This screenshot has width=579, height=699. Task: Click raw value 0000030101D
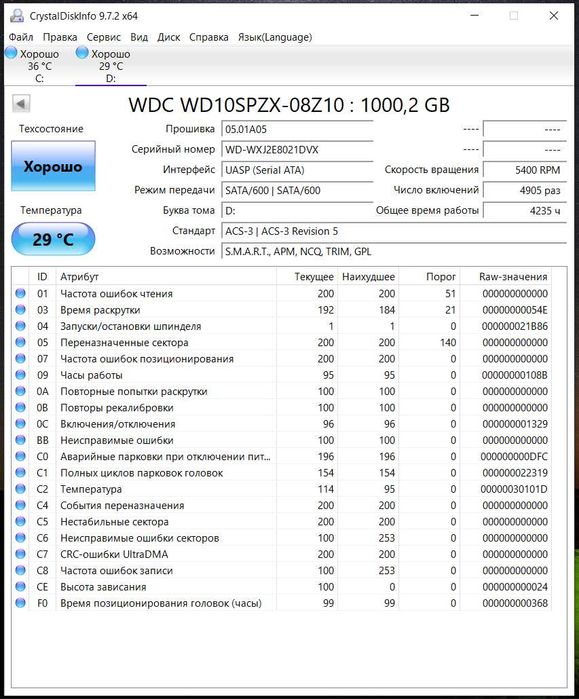[514, 489]
